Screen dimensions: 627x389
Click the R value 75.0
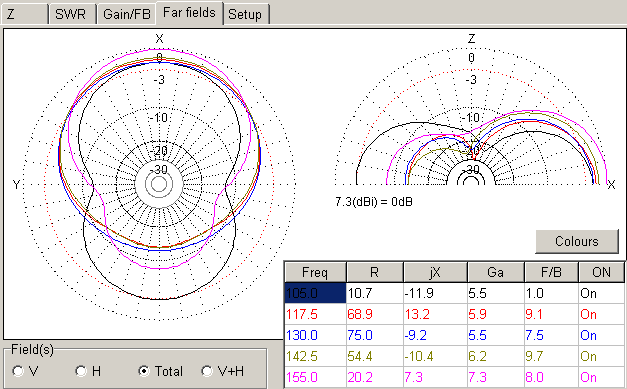pyautogui.click(x=375, y=335)
